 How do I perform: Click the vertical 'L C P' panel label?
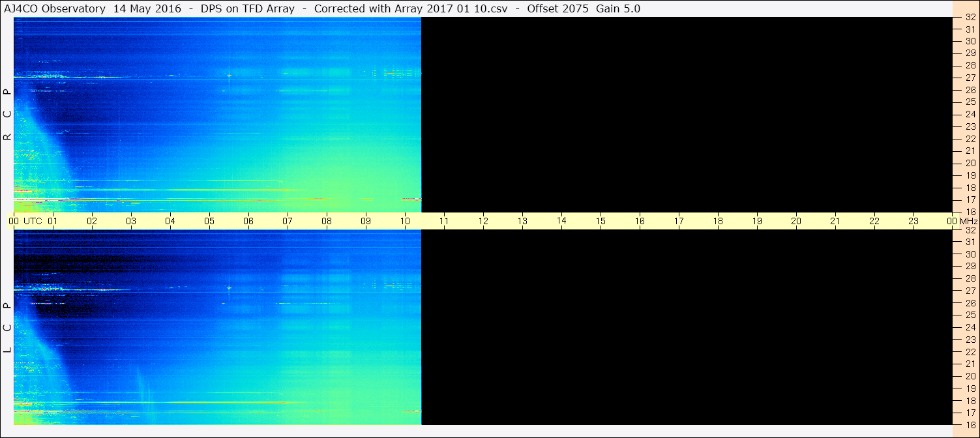coord(7,328)
